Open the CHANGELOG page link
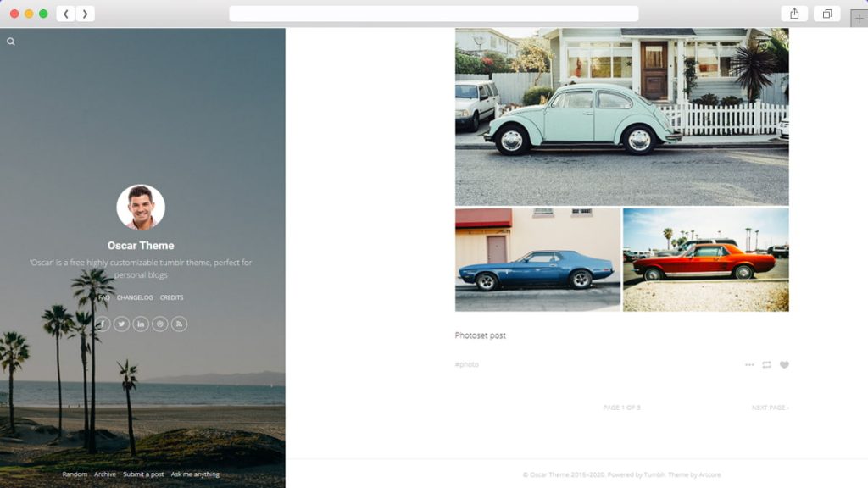Image resolution: width=868 pixels, height=488 pixels. [x=135, y=297]
